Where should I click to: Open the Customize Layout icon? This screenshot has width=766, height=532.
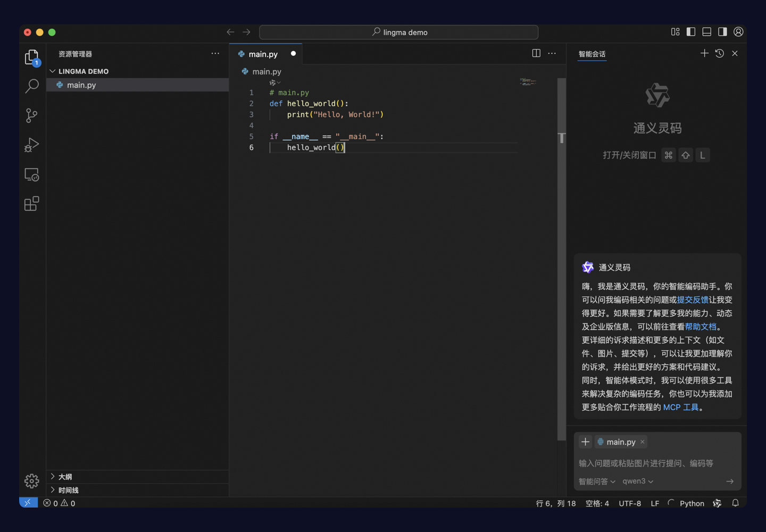[675, 32]
